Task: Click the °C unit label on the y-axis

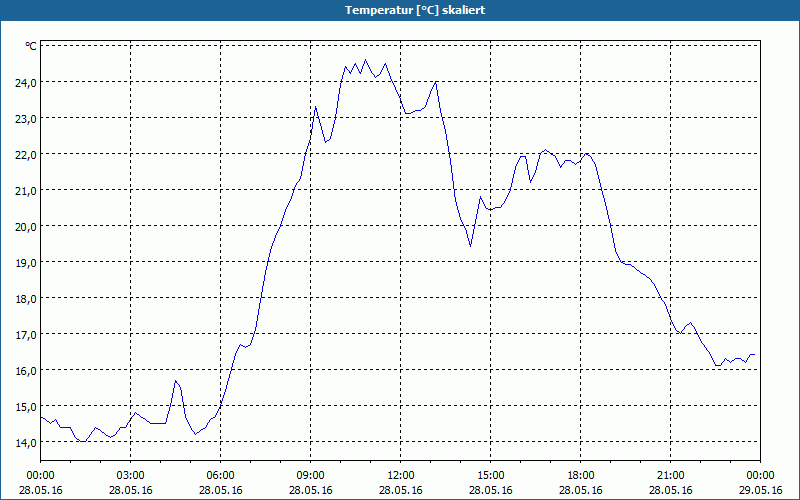Action: click(x=31, y=46)
